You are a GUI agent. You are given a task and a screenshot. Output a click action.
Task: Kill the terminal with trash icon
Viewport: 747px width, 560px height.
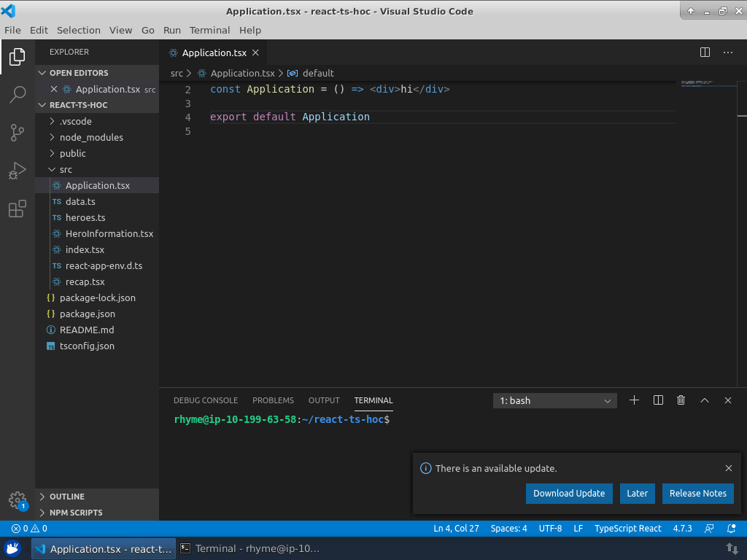point(681,400)
